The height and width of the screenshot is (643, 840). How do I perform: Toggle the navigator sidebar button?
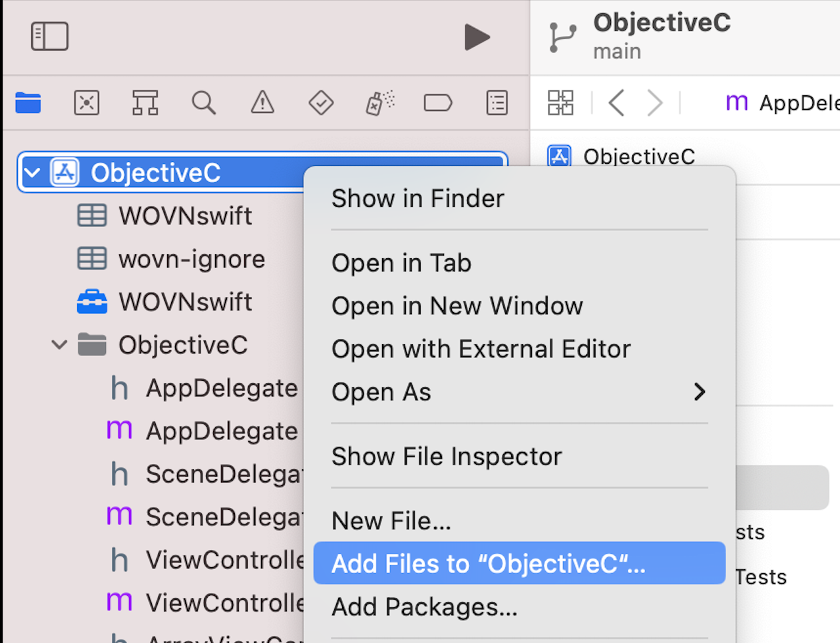pos(50,36)
